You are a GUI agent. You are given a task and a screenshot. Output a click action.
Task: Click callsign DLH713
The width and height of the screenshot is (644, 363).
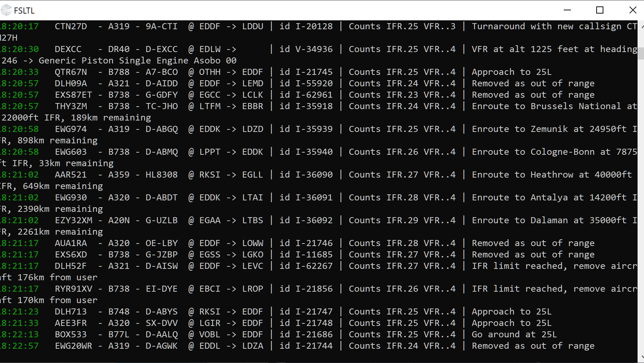click(71, 312)
